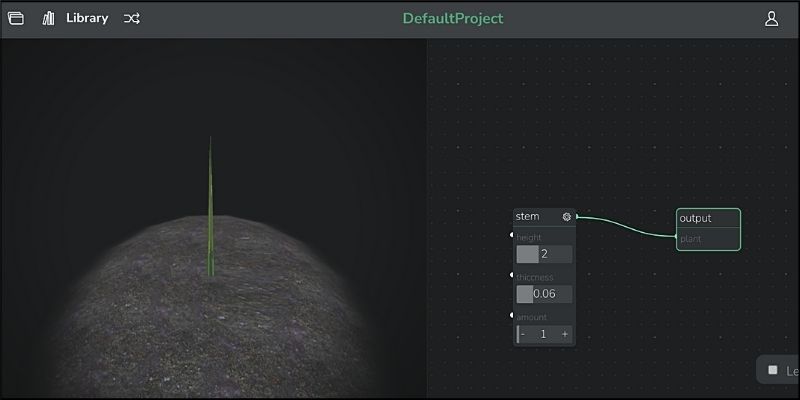Click the stem height value slider
The height and width of the screenshot is (400, 800).
point(544,254)
